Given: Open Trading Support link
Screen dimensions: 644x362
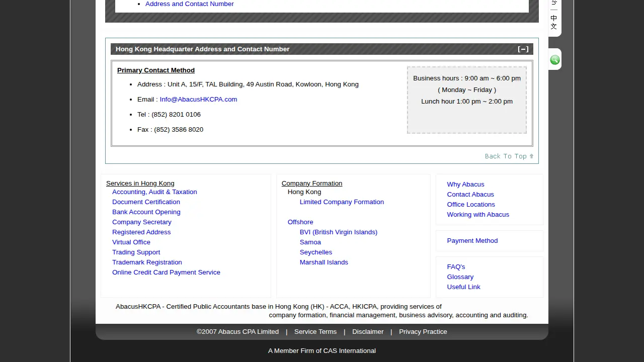Looking at the screenshot, I should (136, 252).
